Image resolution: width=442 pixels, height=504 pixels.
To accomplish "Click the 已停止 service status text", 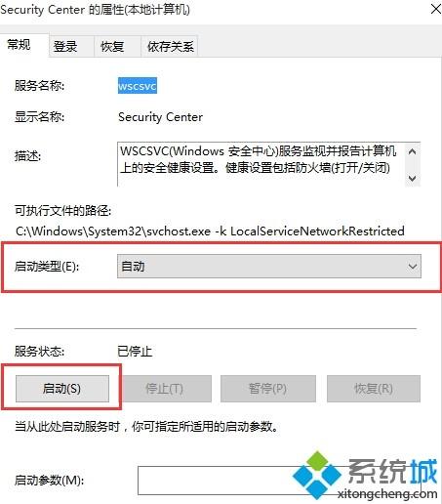I will [x=135, y=352].
